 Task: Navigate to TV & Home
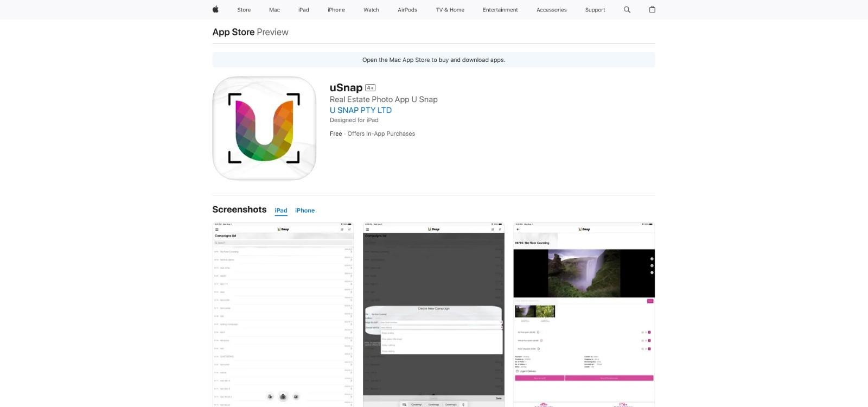pos(450,10)
